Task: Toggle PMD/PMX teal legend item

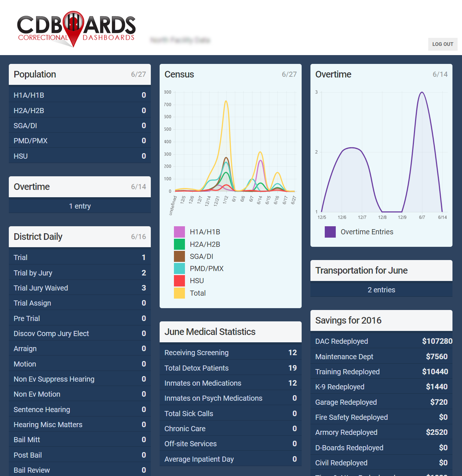Action: [x=179, y=268]
